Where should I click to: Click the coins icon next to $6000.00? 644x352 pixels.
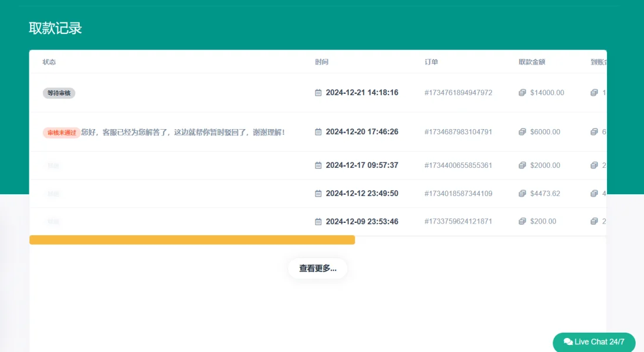(521, 131)
